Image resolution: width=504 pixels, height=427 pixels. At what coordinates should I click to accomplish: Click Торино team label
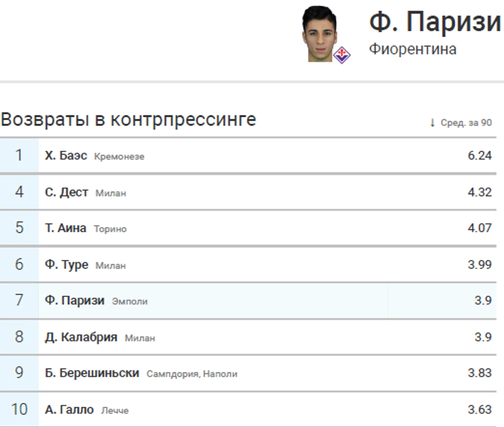110,229
